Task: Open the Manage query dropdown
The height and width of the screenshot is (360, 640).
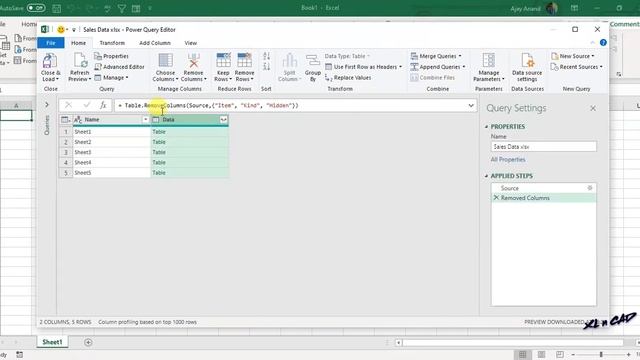Action: (111, 77)
